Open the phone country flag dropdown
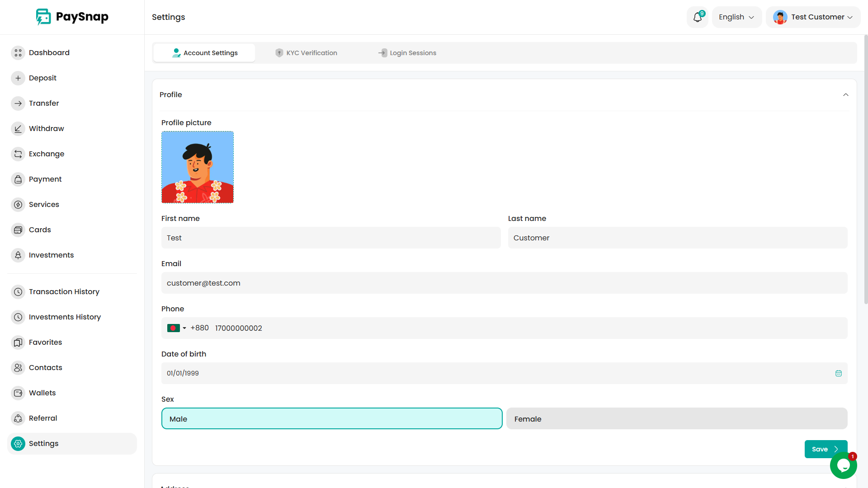The image size is (868, 488). 177,328
